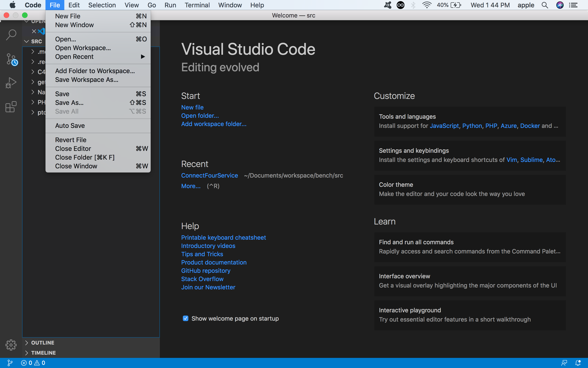Screen dimensions: 588x368
Task: Open Interface overview card
Action: point(470,281)
